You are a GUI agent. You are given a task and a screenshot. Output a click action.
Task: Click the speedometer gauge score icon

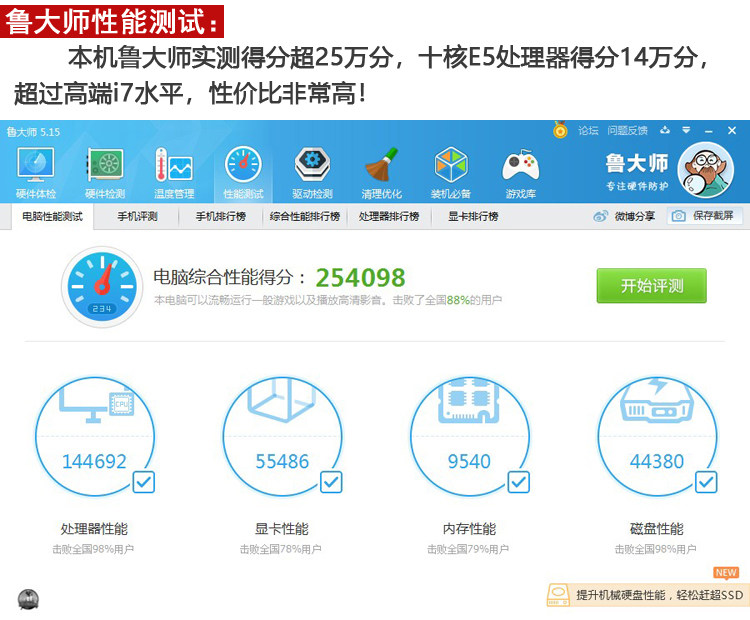[102, 287]
